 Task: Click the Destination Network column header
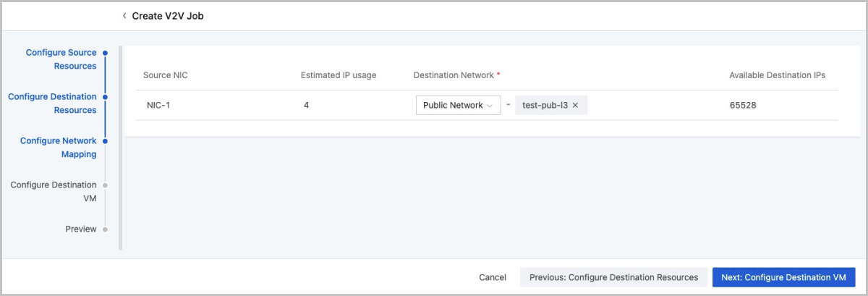454,75
